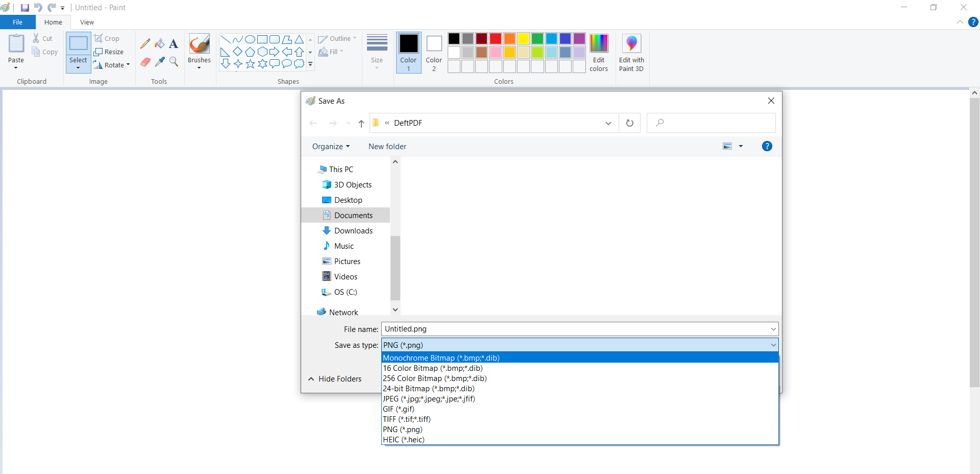Select the Color picker eyedropper tool
980x474 pixels.
pyautogui.click(x=160, y=62)
